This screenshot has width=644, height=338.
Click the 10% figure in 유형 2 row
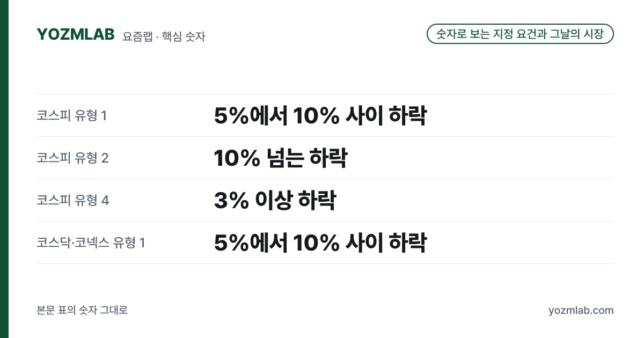pos(237,158)
